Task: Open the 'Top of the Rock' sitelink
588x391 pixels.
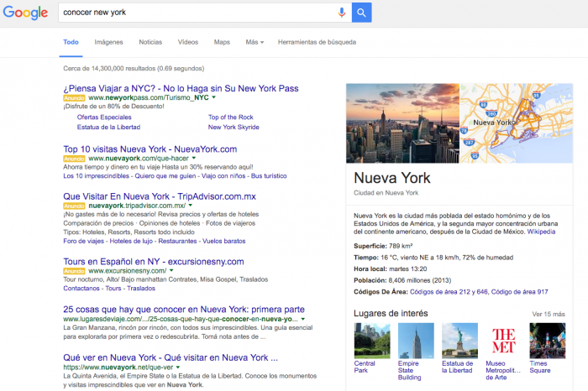Action: 230,117
